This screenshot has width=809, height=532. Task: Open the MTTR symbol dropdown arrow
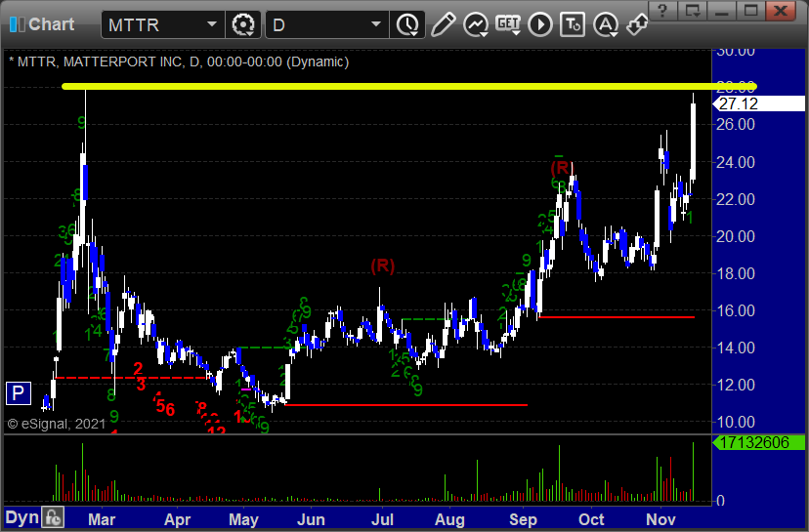[x=212, y=24]
